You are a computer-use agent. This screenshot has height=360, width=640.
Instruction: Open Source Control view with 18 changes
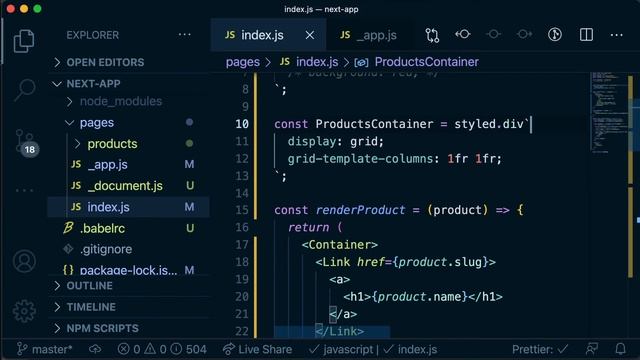(25, 142)
